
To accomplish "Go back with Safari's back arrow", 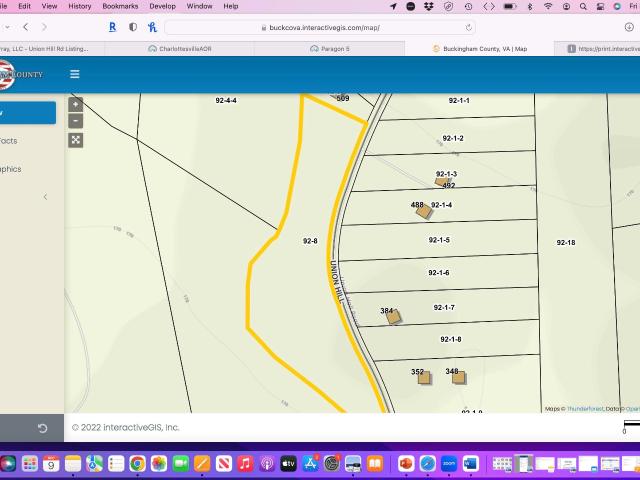I will point(26,27).
